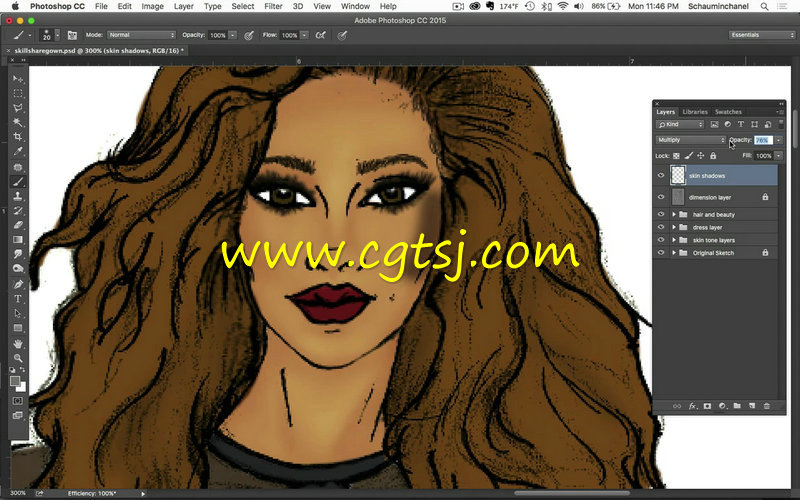
Task: Select the Eyedropper tool
Action: click(x=18, y=152)
